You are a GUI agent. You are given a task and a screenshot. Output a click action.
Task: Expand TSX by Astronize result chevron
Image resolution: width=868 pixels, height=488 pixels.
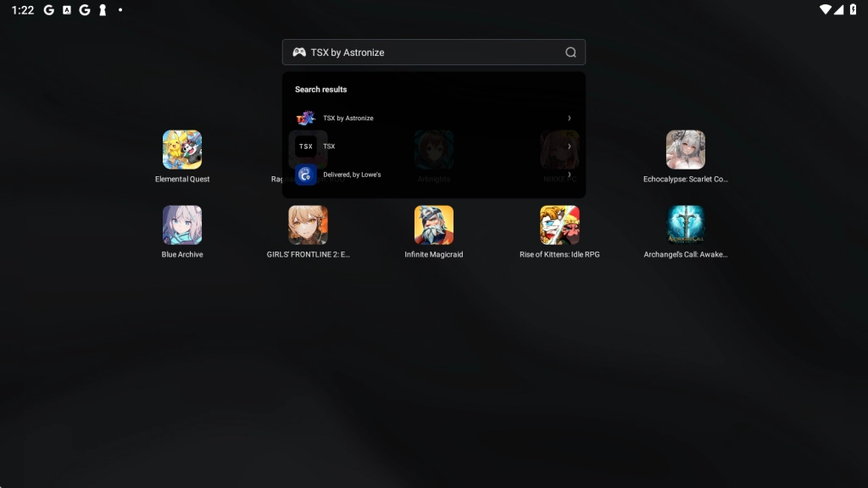(x=569, y=118)
